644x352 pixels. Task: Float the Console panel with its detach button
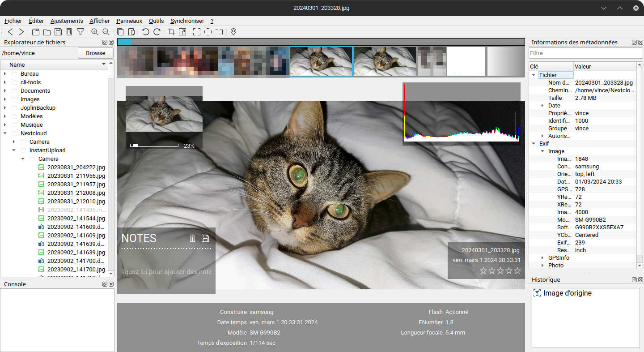(105, 284)
